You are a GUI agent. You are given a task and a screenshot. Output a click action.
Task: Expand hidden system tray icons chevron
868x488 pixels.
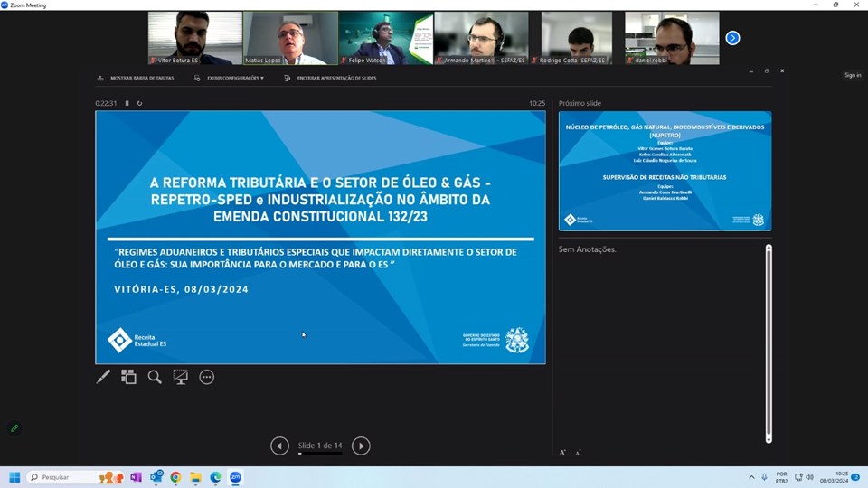pos(751,477)
